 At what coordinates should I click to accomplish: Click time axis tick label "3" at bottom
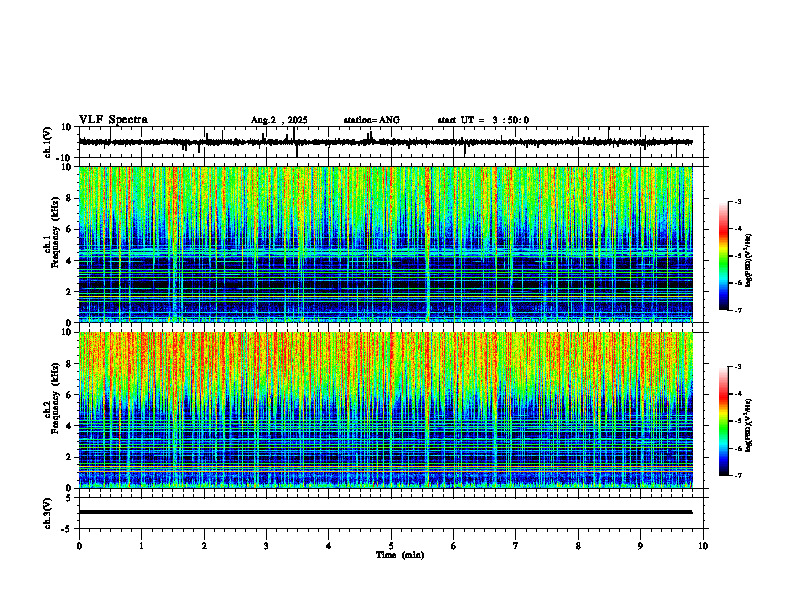(266, 546)
